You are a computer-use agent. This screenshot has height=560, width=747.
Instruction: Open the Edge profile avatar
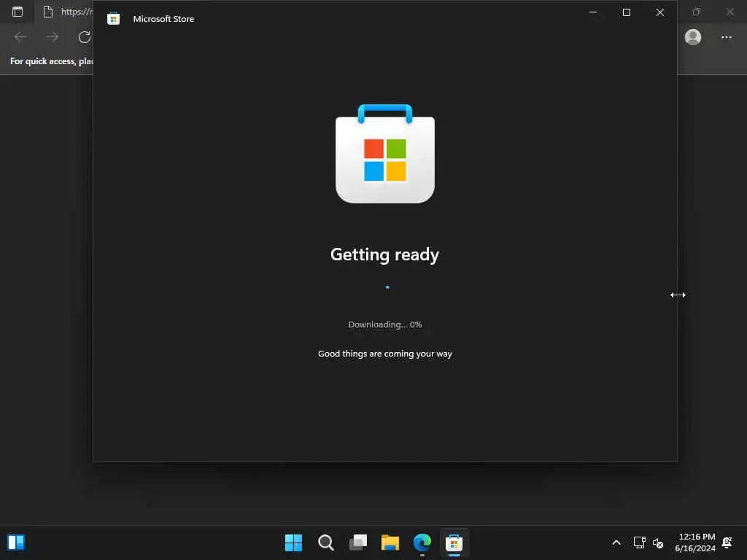click(x=693, y=37)
